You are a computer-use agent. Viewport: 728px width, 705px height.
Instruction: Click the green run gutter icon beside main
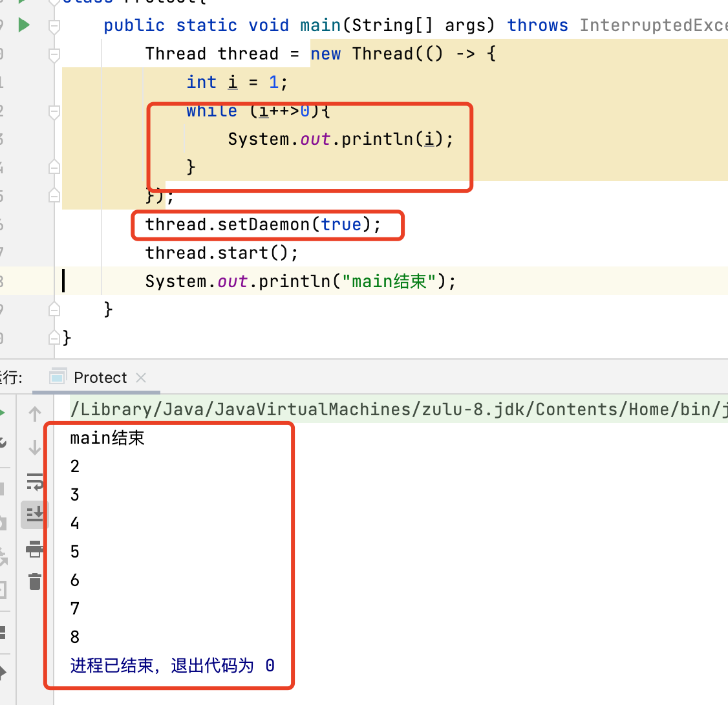(x=24, y=25)
